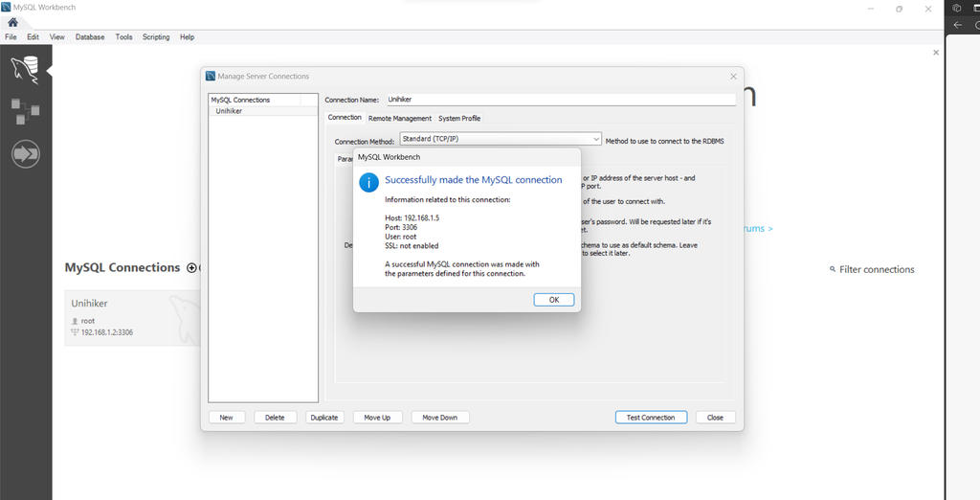980x500 pixels.
Task: Click the Port: 3306 text
Action: click(401, 227)
